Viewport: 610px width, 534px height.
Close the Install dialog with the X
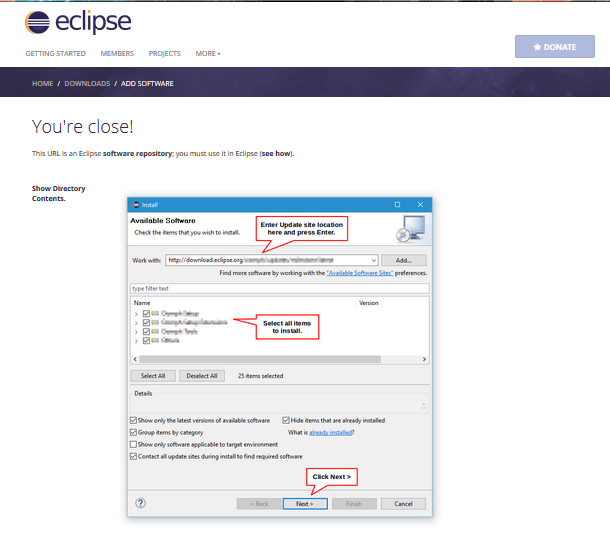(x=420, y=205)
